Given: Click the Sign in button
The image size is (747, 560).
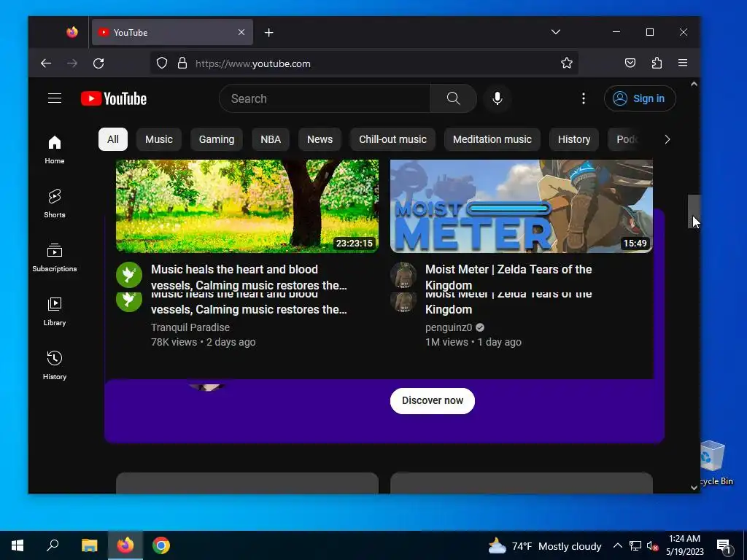Looking at the screenshot, I should pos(640,98).
